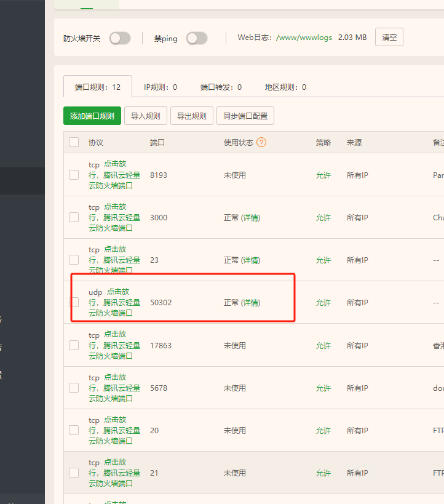Check the checkbox for port 8193 row

click(x=74, y=175)
